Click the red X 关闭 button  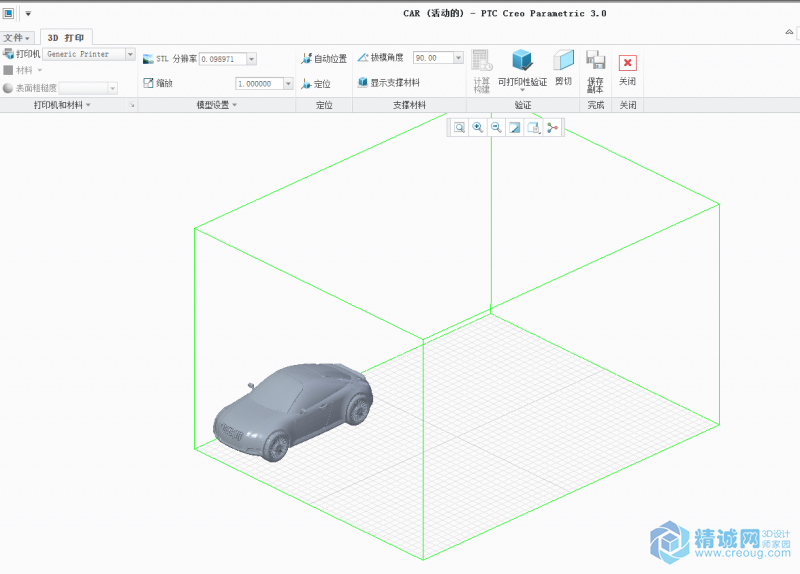[x=628, y=63]
